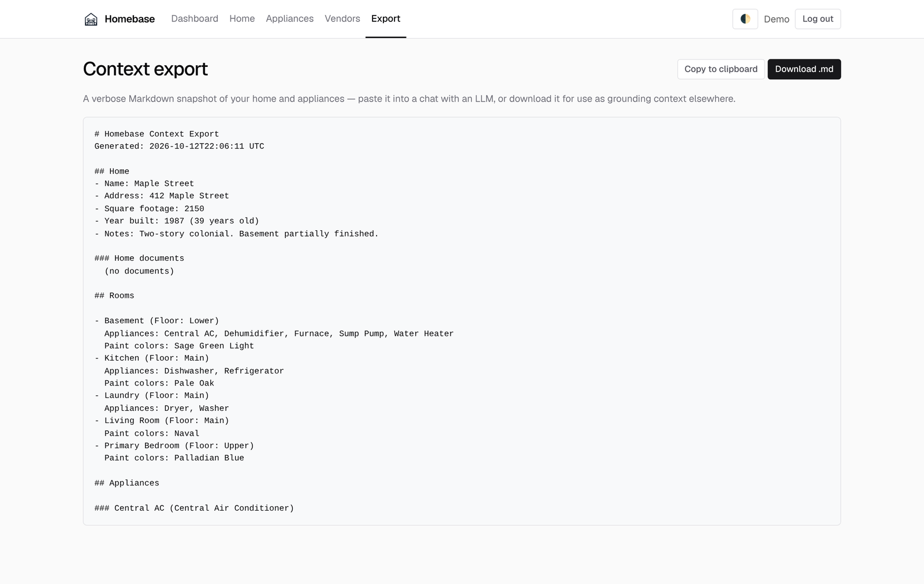Click the '## Appliances' heading line

[127, 483]
